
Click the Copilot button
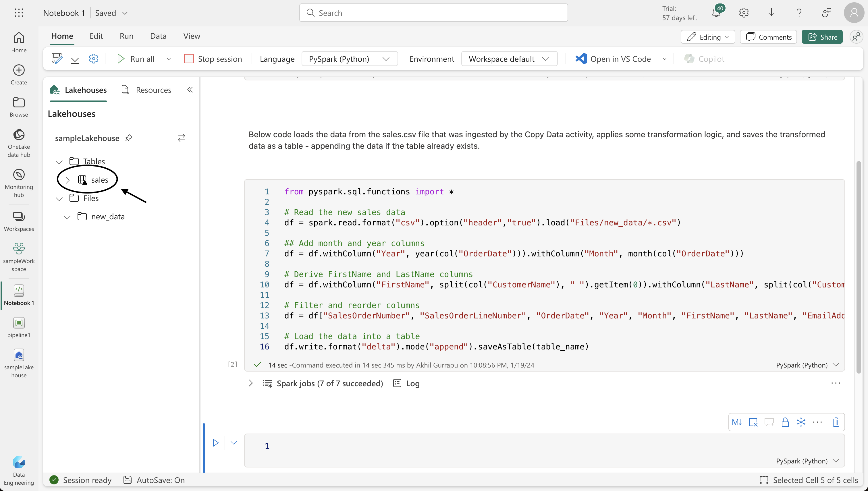pyautogui.click(x=704, y=59)
